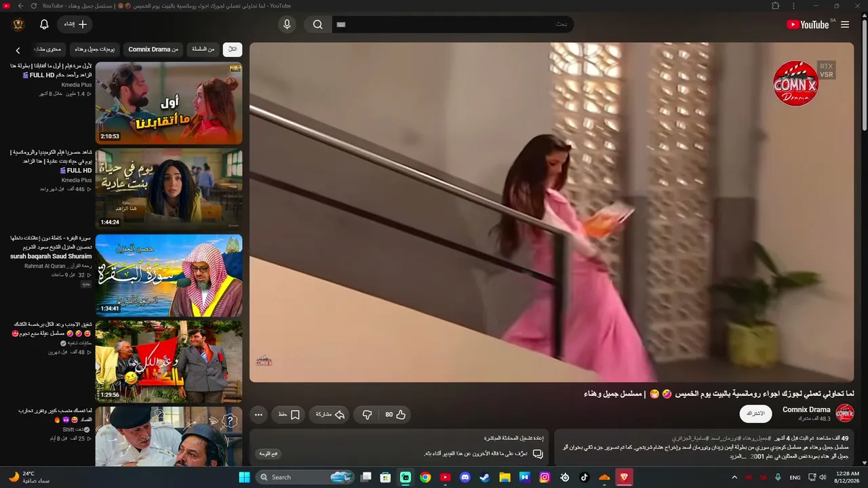Open the account avatar menu

click(18, 24)
